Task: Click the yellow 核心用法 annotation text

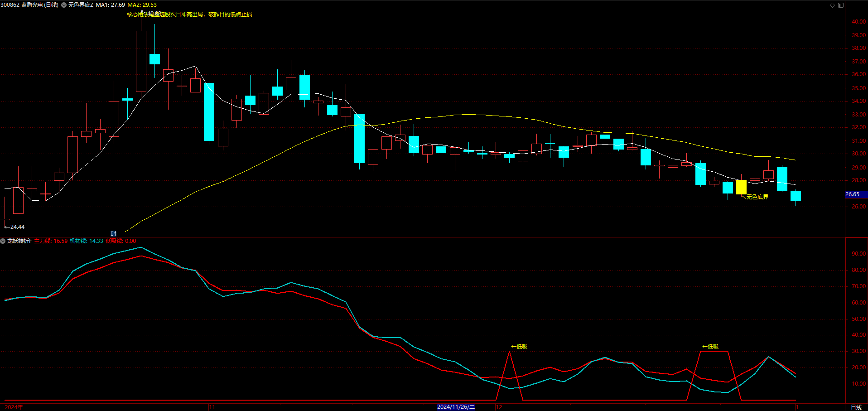Action: 189,15
